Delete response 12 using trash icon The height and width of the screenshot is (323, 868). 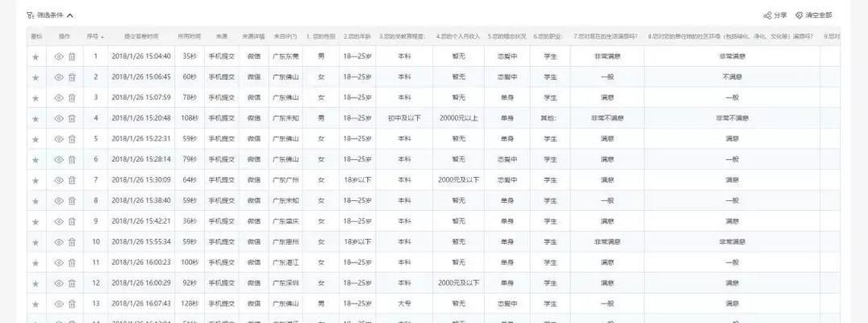pyautogui.click(x=72, y=283)
